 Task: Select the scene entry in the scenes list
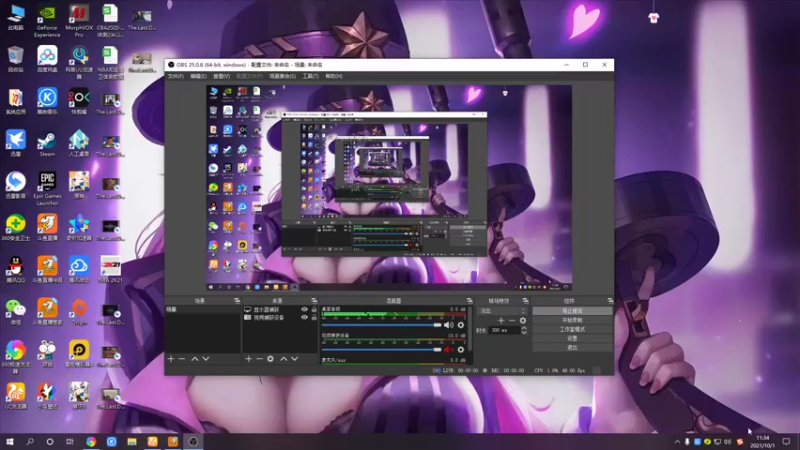tap(203, 310)
